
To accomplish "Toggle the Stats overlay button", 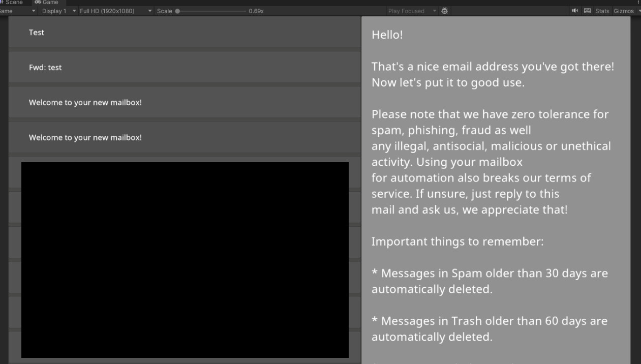I will pos(602,11).
